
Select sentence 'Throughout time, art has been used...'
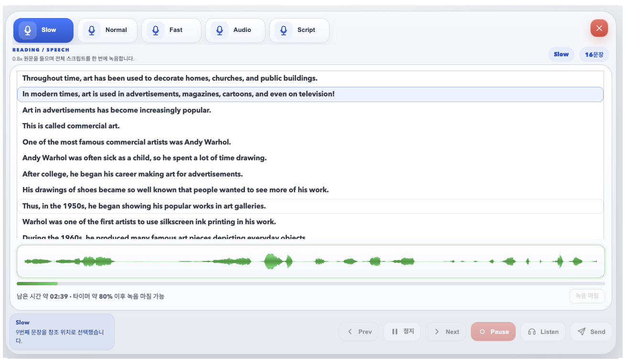pos(310,78)
